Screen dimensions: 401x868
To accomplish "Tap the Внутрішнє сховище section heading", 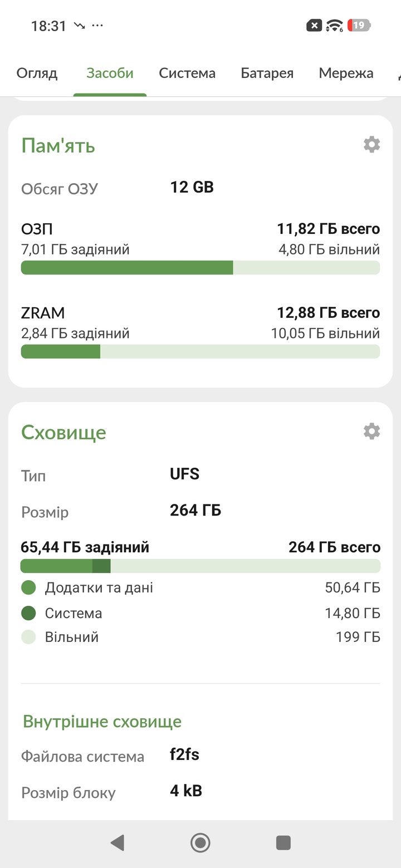I will 102,722.
